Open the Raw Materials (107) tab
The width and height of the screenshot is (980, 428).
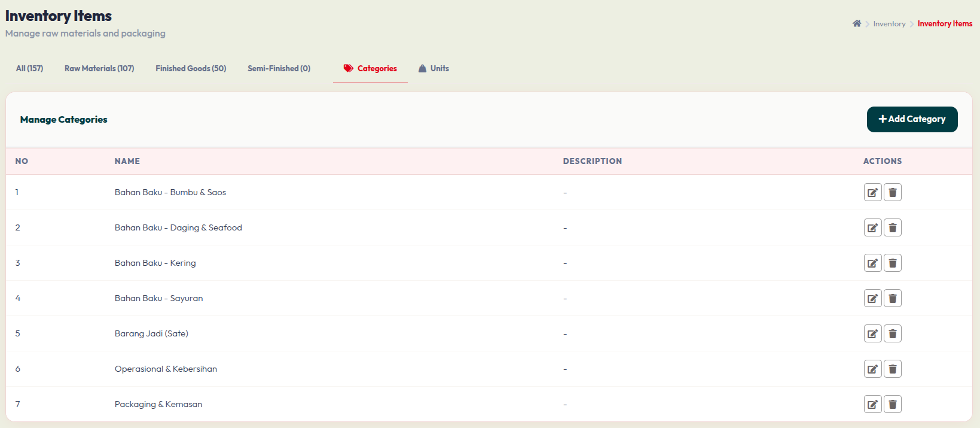(99, 68)
